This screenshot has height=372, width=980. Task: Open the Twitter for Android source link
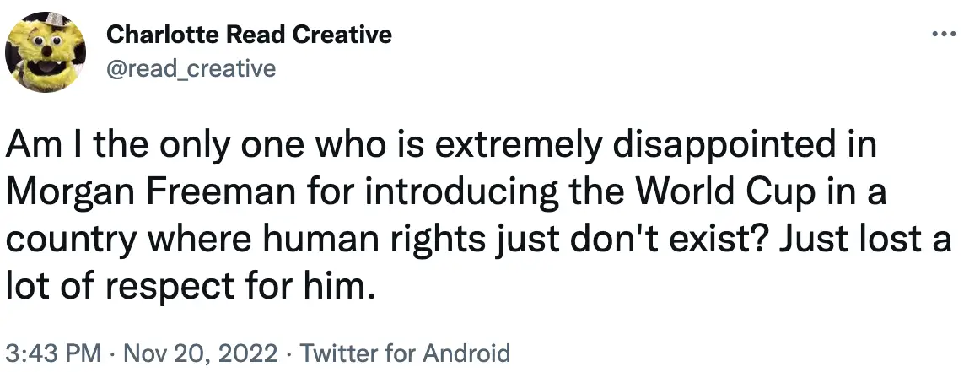point(405,352)
